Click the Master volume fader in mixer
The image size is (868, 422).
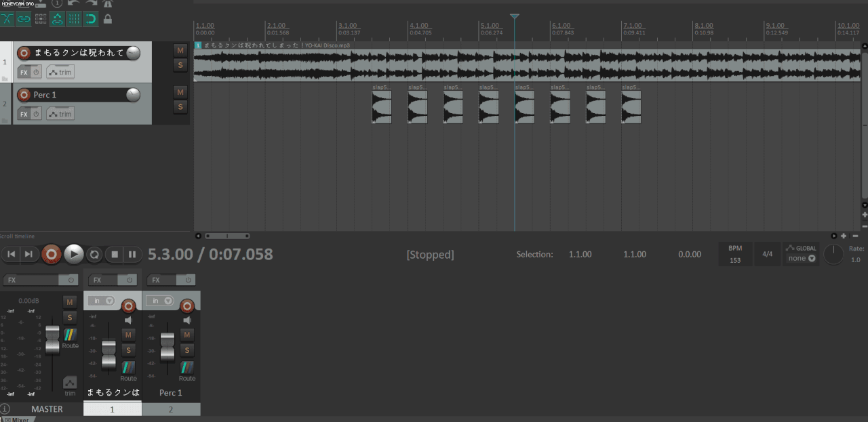(x=52, y=339)
